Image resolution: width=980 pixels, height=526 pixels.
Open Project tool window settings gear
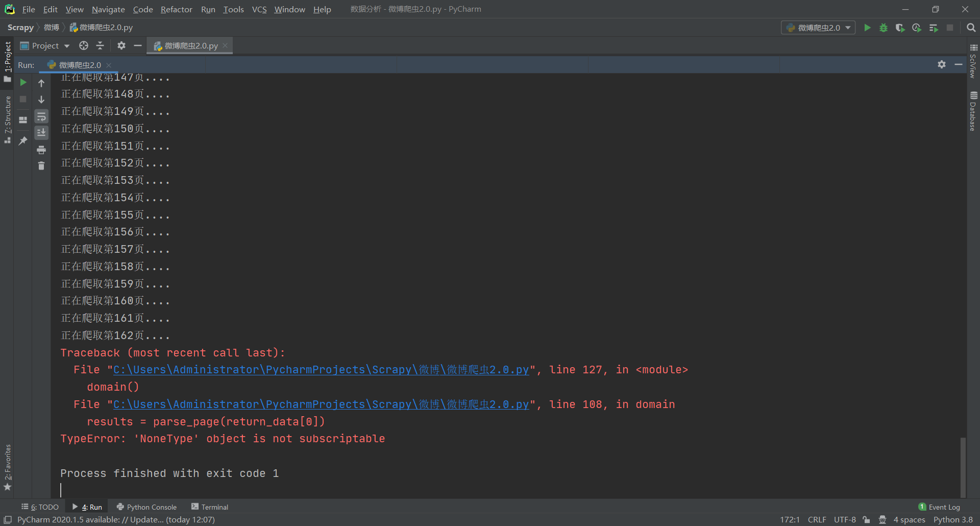pos(121,45)
